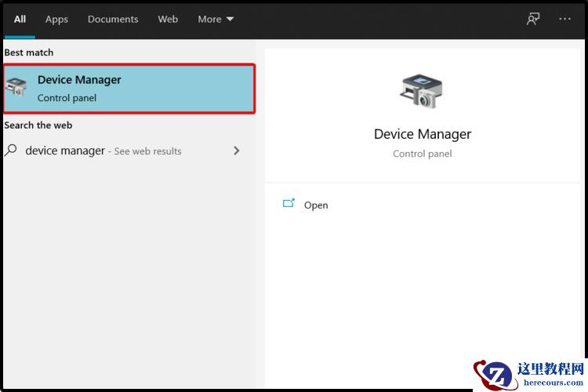
Task: Open the three-dot options menu
Action: coord(564,19)
